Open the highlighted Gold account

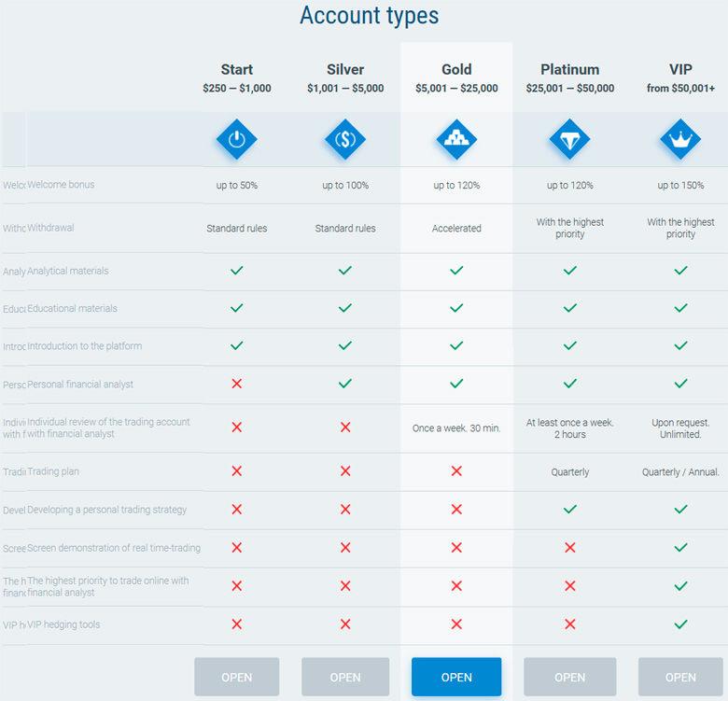click(456, 677)
